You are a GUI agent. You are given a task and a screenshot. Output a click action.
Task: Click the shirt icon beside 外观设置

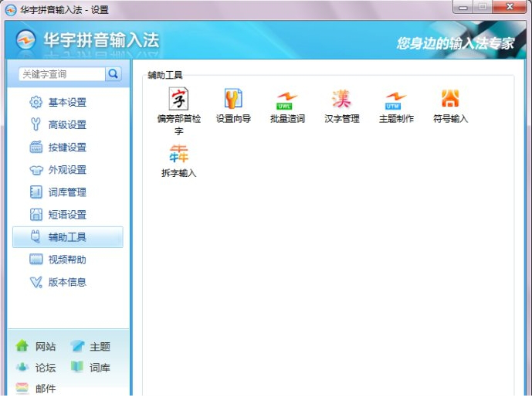click(x=36, y=170)
